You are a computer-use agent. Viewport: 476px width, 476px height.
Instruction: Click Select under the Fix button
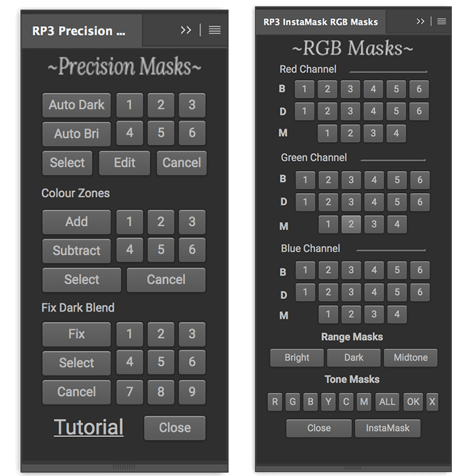pos(76,363)
